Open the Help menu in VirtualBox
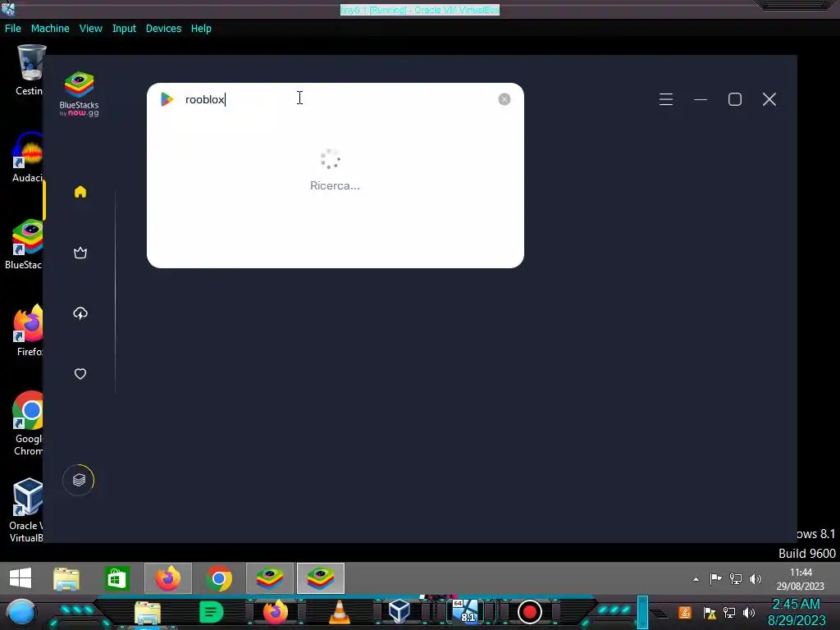 click(202, 29)
